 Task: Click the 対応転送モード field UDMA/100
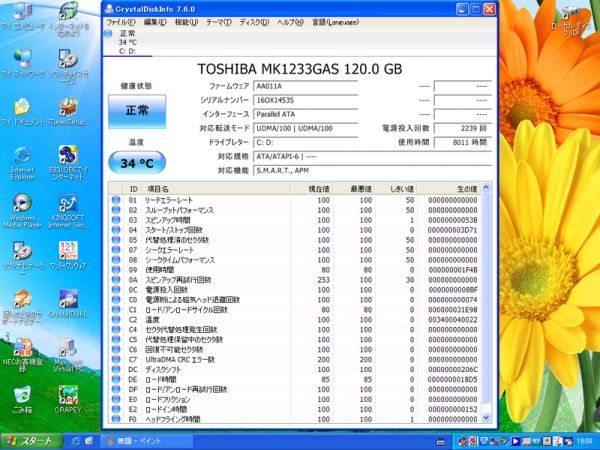click(x=305, y=128)
